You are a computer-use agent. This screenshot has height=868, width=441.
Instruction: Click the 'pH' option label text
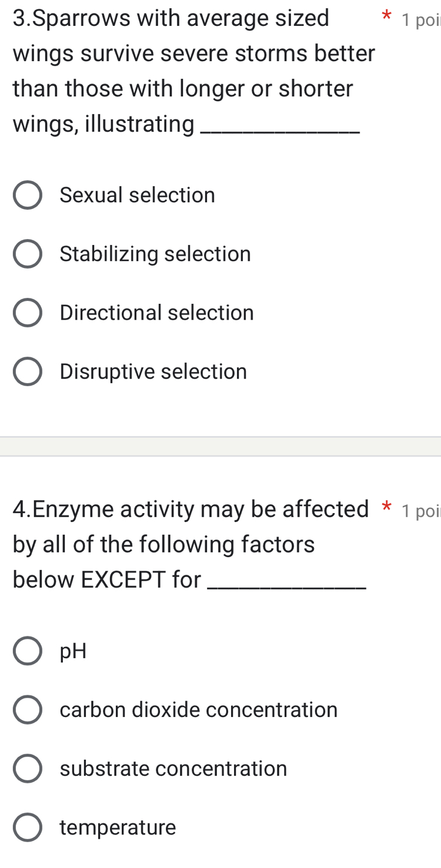[73, 651]
